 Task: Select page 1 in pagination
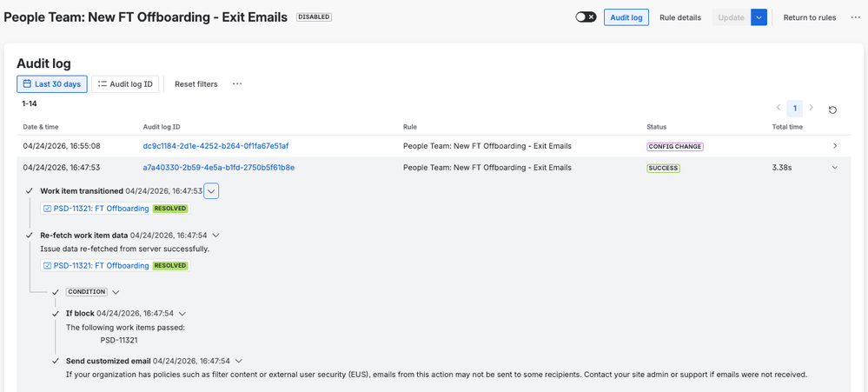point(795,108)
